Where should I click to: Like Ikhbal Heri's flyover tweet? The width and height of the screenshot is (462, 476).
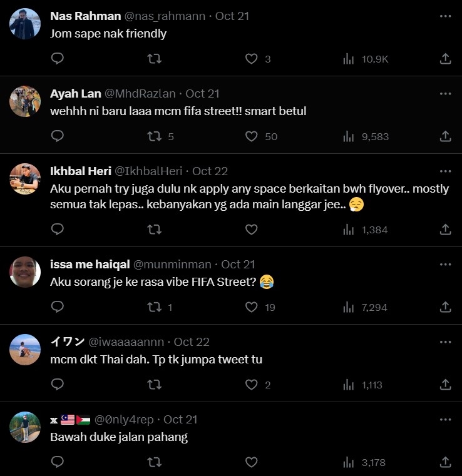tap(251, 230)
